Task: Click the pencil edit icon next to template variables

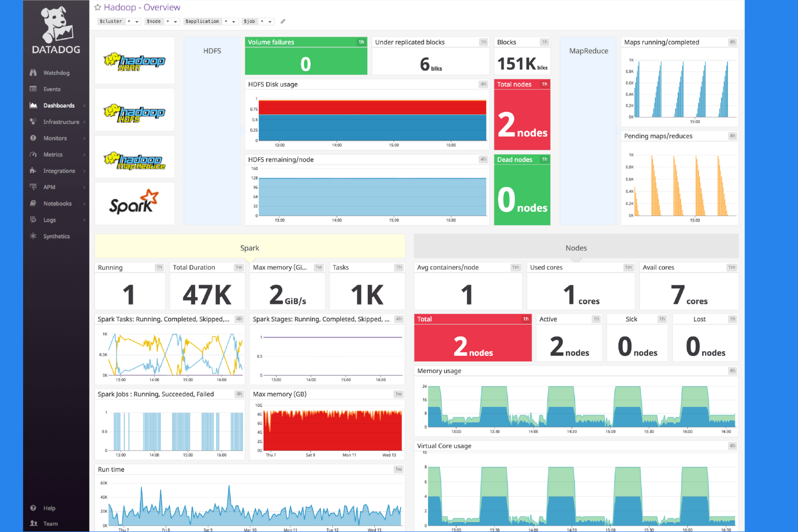Action: (283, 21)
